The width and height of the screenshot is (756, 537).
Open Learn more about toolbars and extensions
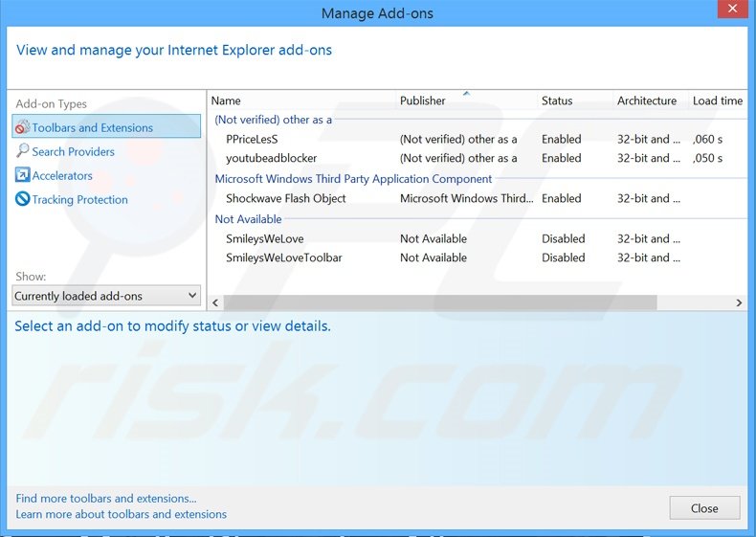[x=121, y=514]
